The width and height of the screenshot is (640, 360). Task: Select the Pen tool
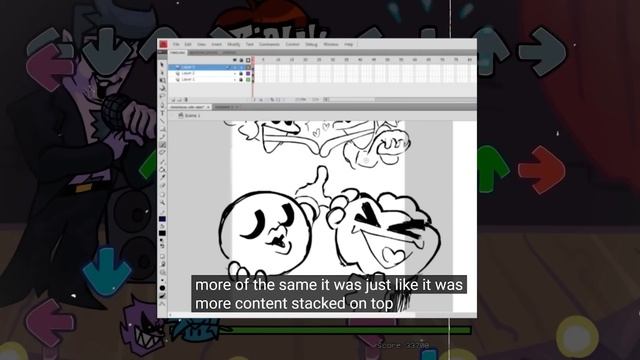(x=162, y=105)
